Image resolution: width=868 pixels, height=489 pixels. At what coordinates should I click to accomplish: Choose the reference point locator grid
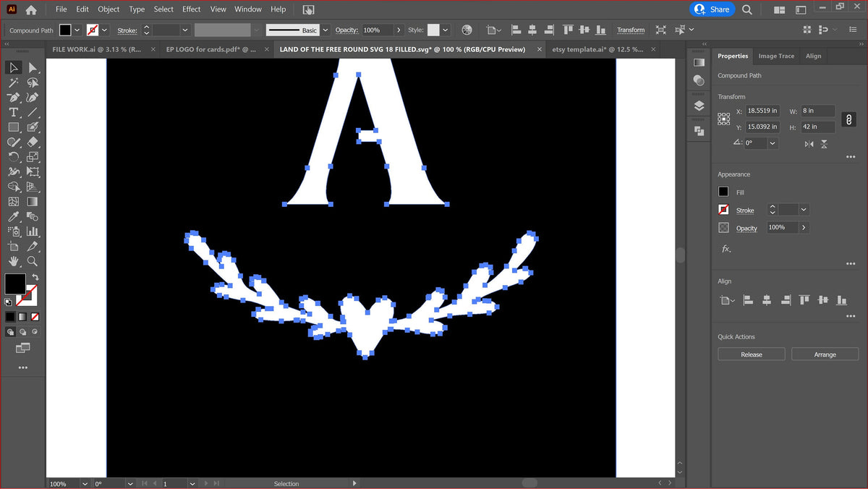click(723, 119)
